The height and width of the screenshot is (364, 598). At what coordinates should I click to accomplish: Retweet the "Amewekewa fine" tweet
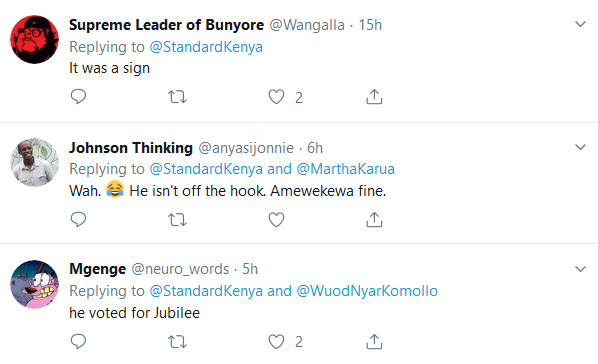tap(177, 220)
